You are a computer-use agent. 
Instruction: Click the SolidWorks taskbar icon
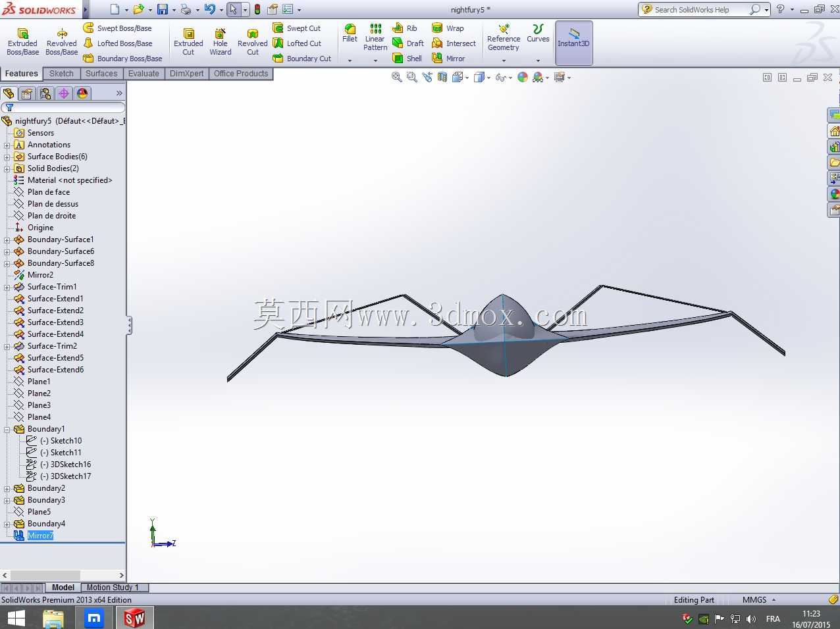point(135,618)
